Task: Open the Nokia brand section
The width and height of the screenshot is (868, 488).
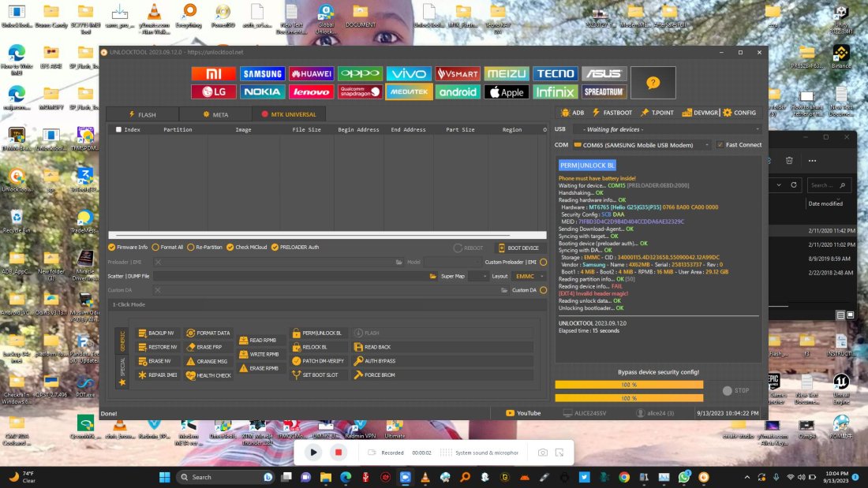Action: [x=263, y=92]
